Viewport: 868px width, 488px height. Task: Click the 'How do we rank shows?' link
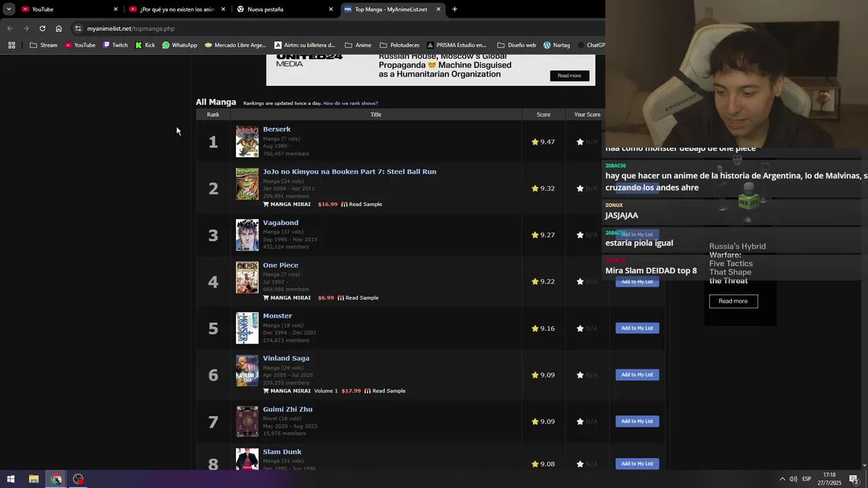pos(351,103)
